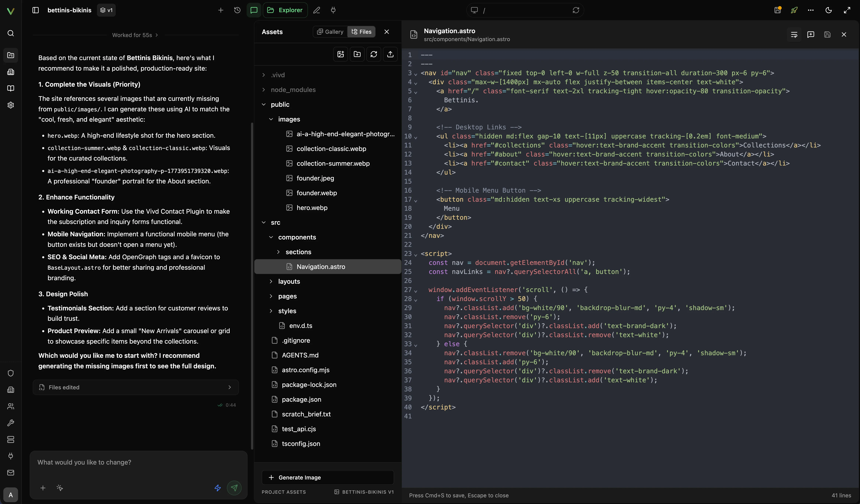860x504 pixels.
Task: Switch the desktop/mobile preview toggle
Action: [474, 10]
